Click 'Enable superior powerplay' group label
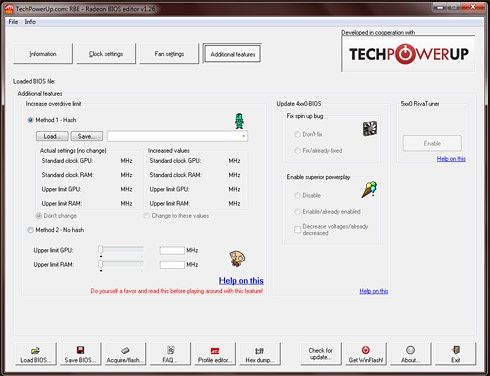The image size is (490, 376). pyautogui.click(x=318, y=177)
